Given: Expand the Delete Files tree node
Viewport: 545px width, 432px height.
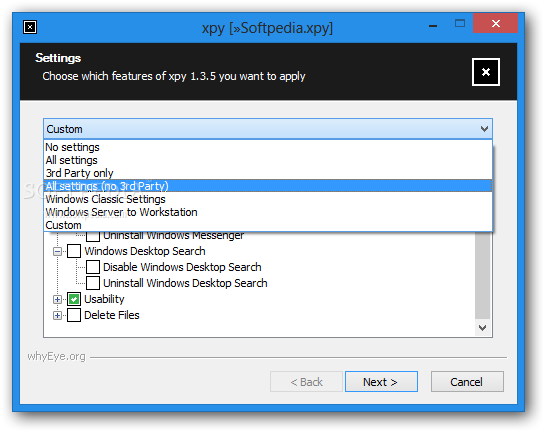Looking at the screenshot, I should pos(57,315).
